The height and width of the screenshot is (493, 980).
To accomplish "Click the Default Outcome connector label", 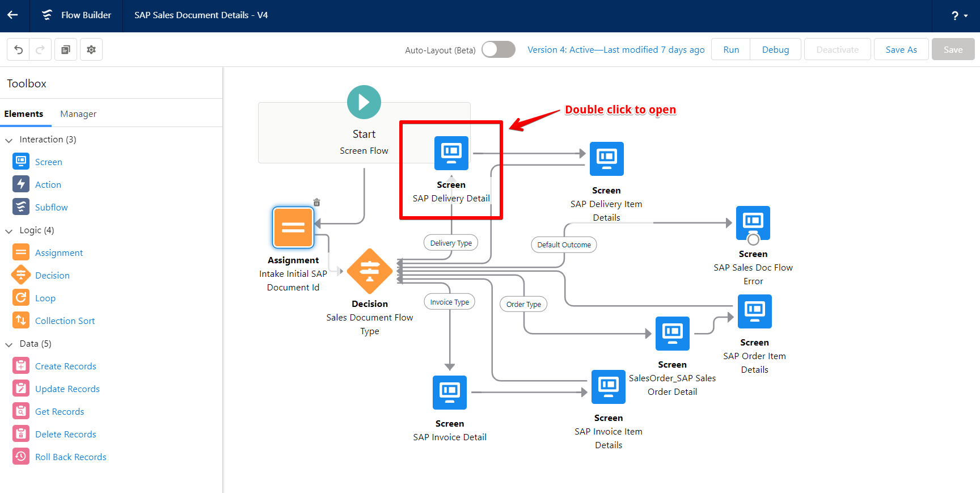I will tap(564, 245).
